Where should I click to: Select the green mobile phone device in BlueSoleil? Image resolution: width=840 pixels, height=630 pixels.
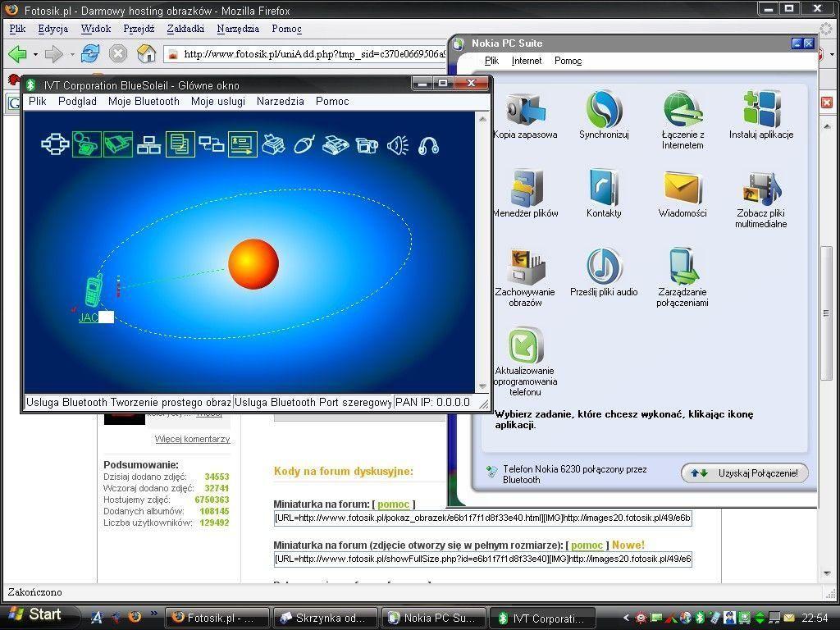[94, 290]
